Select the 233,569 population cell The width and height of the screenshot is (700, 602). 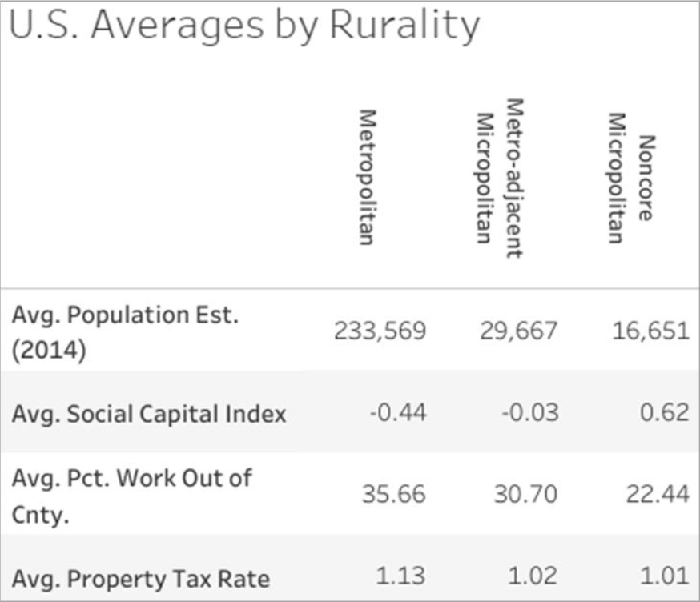[x=380, y=331]
